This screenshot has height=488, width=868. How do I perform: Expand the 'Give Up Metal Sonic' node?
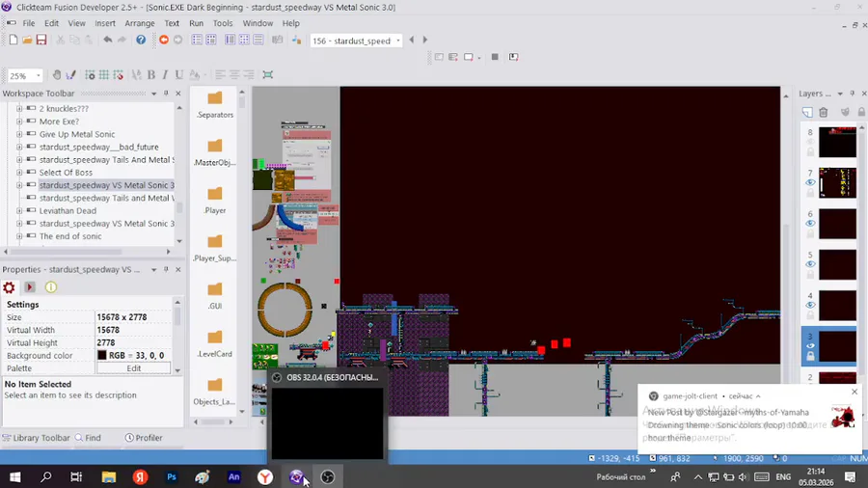click(x=19, y=134)
